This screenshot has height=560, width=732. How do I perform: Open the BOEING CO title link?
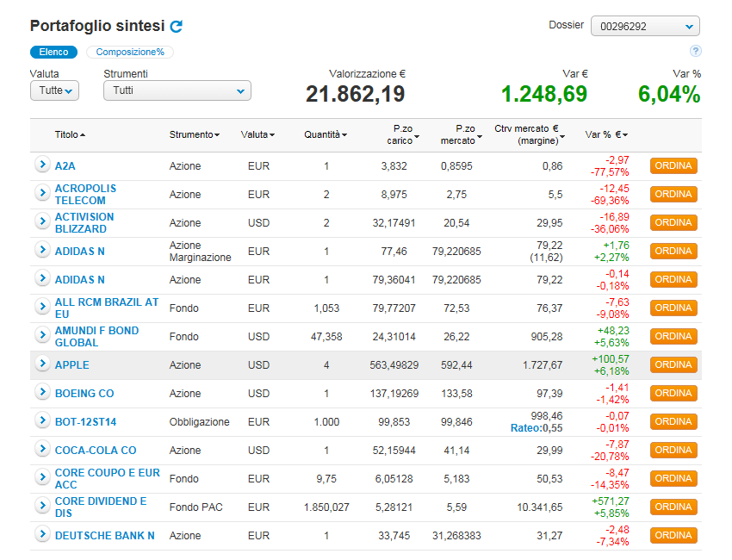tap(84, 394)
